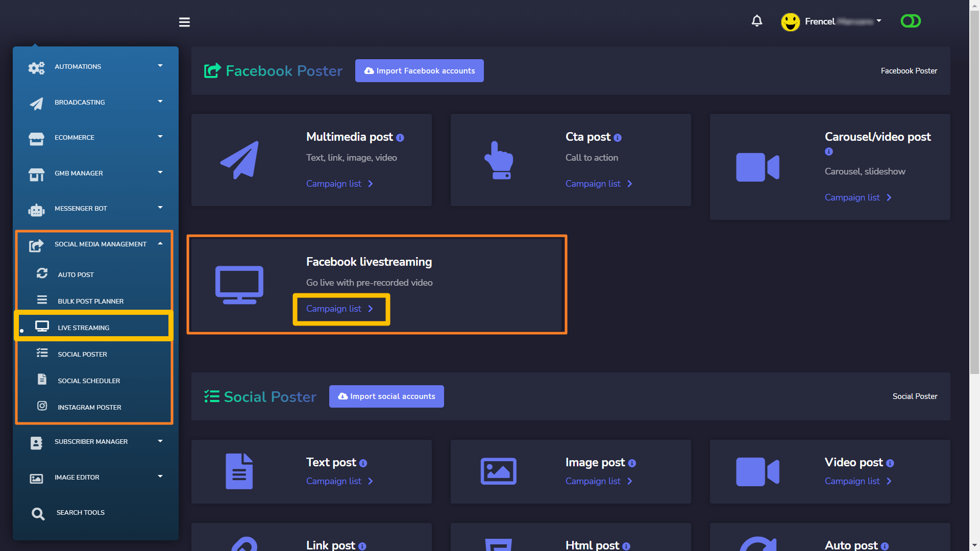
Task: Click the scrollbar down arrow
Action: tap(974, 545)
